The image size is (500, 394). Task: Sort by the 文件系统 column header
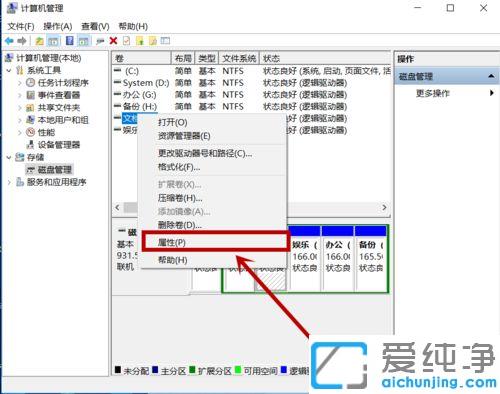click(x=239, y=58)
